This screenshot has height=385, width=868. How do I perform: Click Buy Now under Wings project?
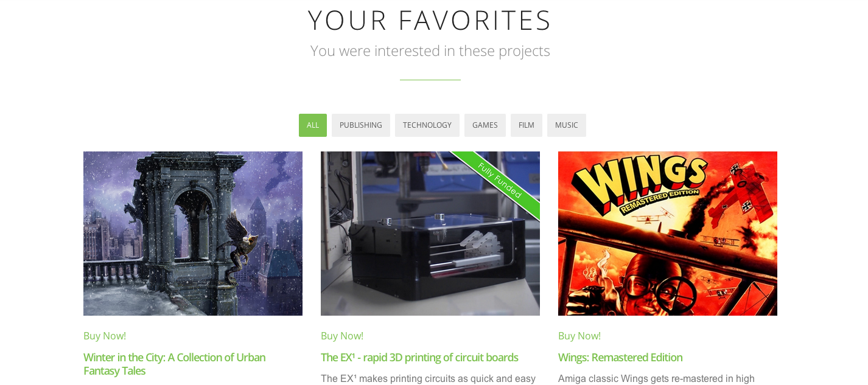coord(579,336)
